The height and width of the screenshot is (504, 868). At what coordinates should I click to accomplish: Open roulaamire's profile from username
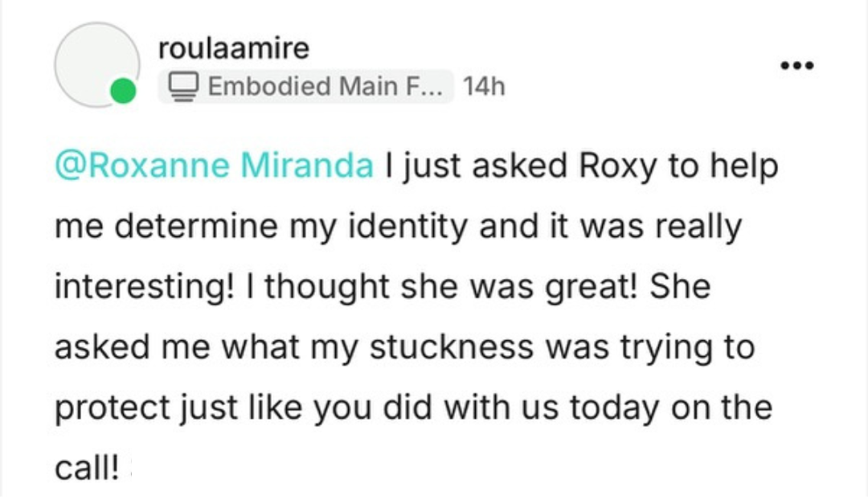233,48
